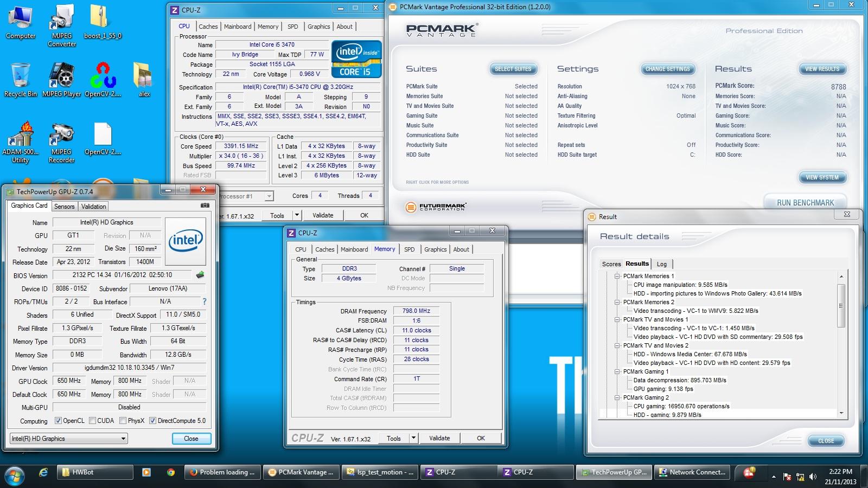Image resolution: width=868 pixels, height=488 pixels.
Task: Collapse PCMark TV and Movies 2 node
Action: click(617, 345)
